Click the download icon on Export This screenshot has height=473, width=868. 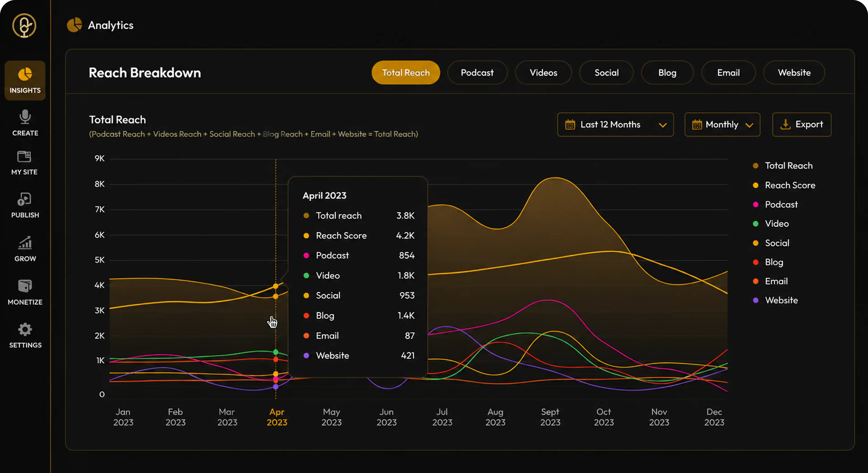(x=785, y=124)
